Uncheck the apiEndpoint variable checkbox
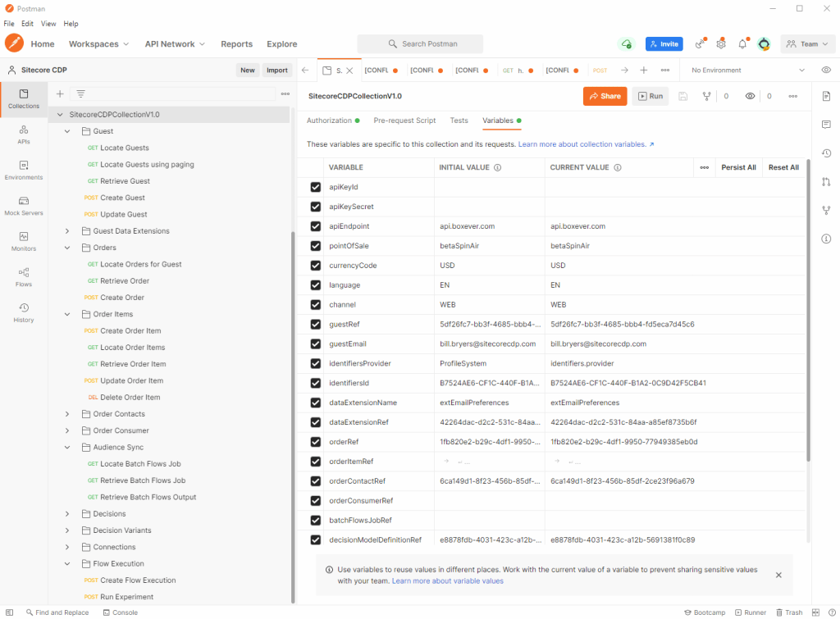The image size is (840, 619). 316,226
